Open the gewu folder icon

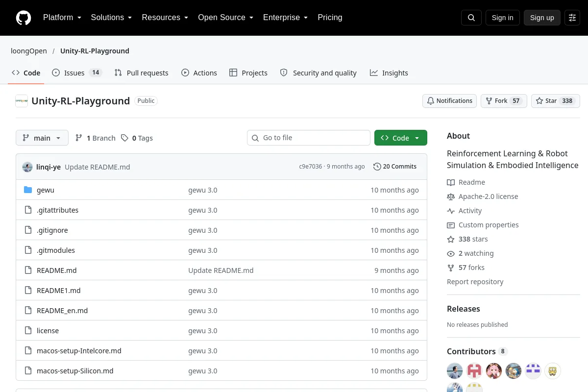tap(28, 190)
